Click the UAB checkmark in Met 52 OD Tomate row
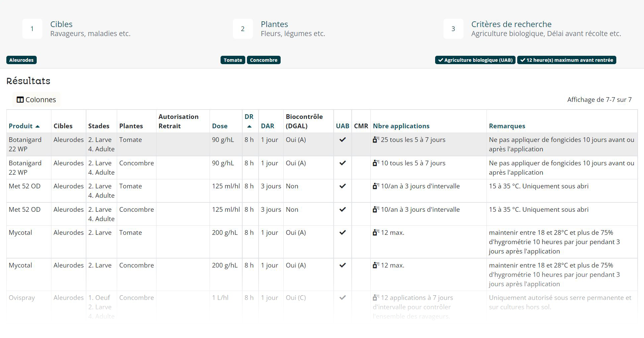The image size is (644, 338). 342,186
